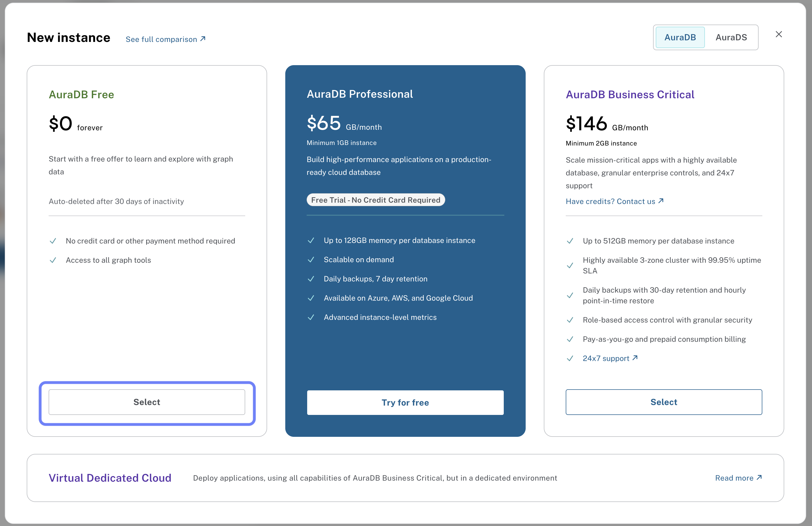Open the Read more link for Virtual Dedicated Cloud
Viewport: 812px width, 526px height.
(x=734, y=478)
